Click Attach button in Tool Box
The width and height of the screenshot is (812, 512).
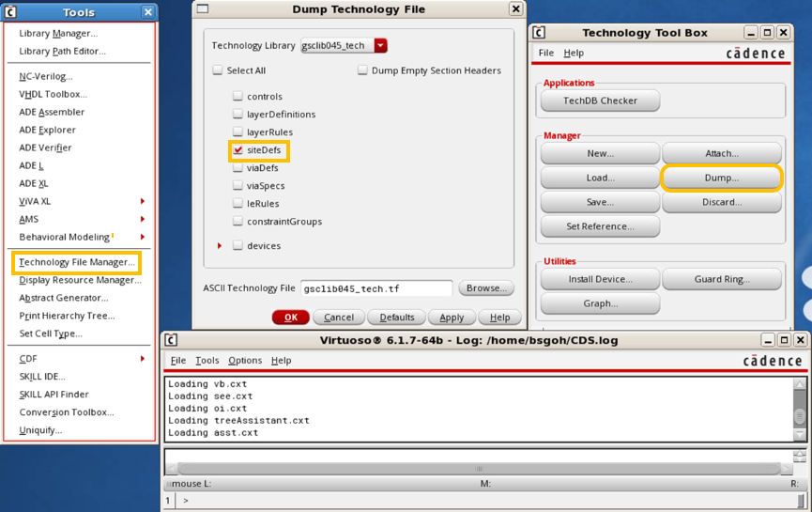coord(721,153)
